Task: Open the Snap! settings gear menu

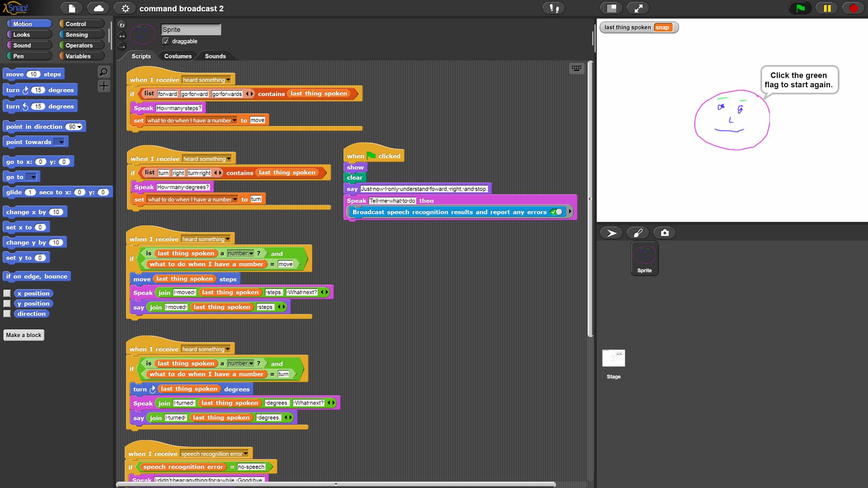Action: (x=125, y=8)
